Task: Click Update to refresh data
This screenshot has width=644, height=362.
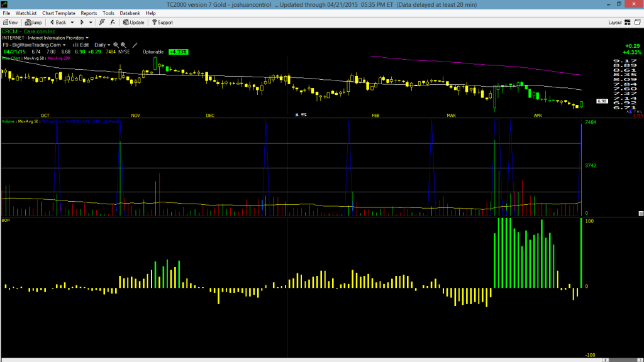Action: [x=133, y=23]
